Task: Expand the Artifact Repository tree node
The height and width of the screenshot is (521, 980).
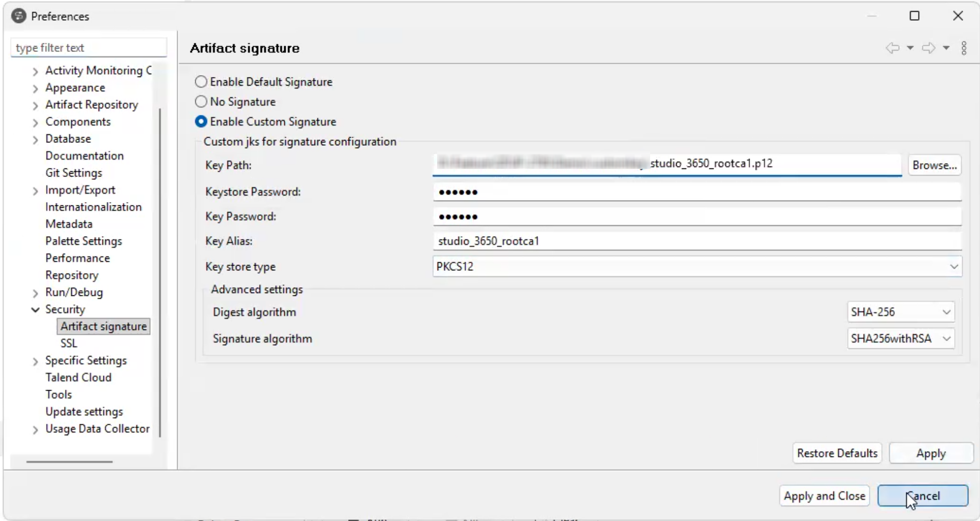Action: [x=35, y=105]
